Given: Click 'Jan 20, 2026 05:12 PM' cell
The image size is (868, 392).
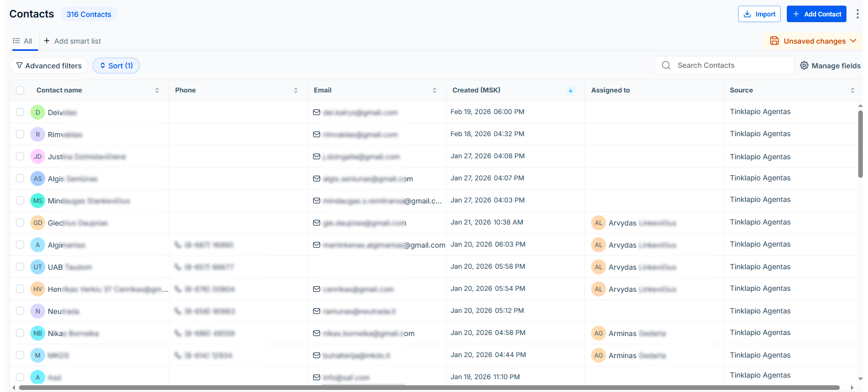Looking at the screenshot, I should (487, 311).
